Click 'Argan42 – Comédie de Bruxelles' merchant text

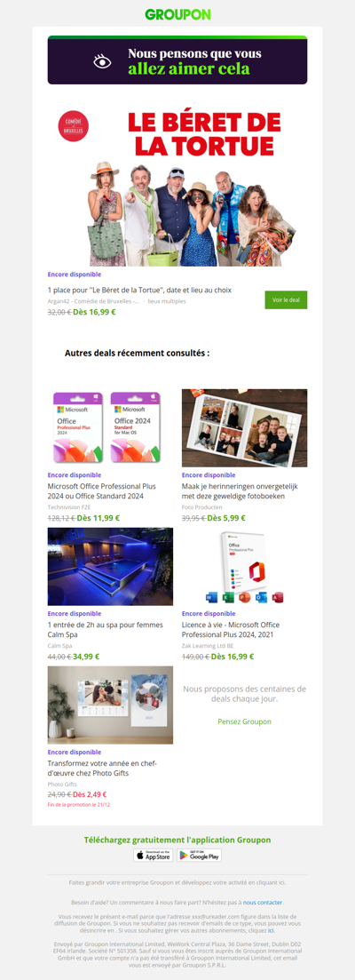pos(93,300)
